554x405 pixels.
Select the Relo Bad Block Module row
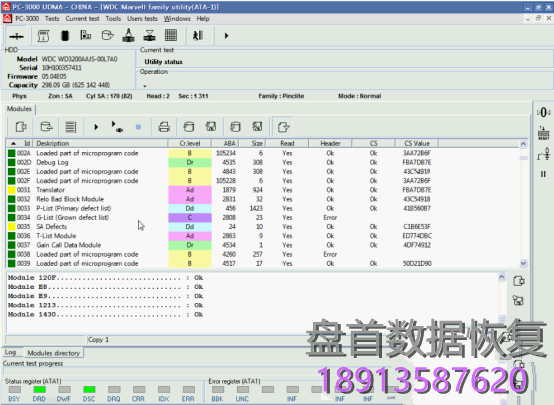pos(262,199)
